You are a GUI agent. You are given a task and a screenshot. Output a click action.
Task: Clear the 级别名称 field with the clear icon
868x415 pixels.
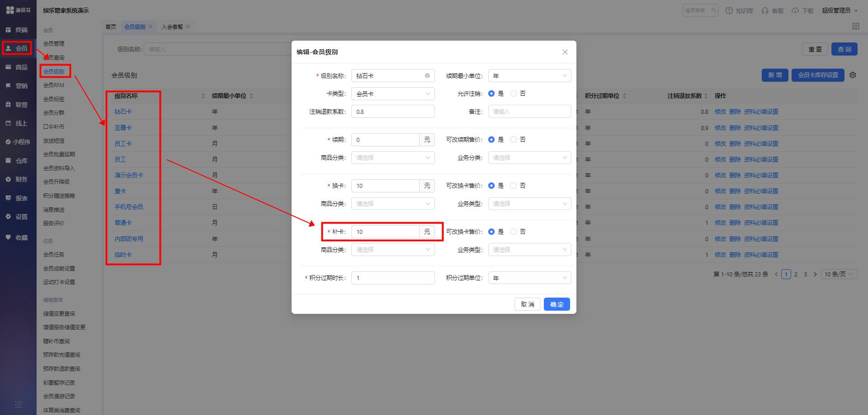point(427,75)
